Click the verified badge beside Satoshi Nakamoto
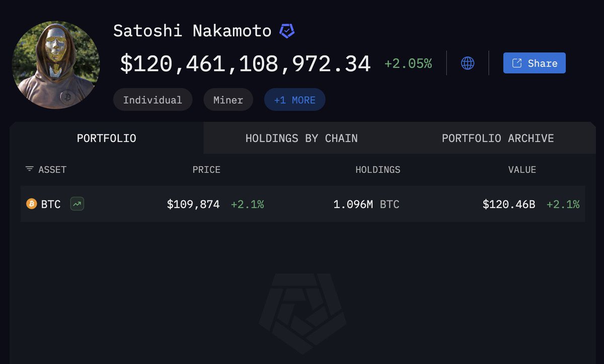The width and height of the screenshot is (604, 364). point(287,31)
